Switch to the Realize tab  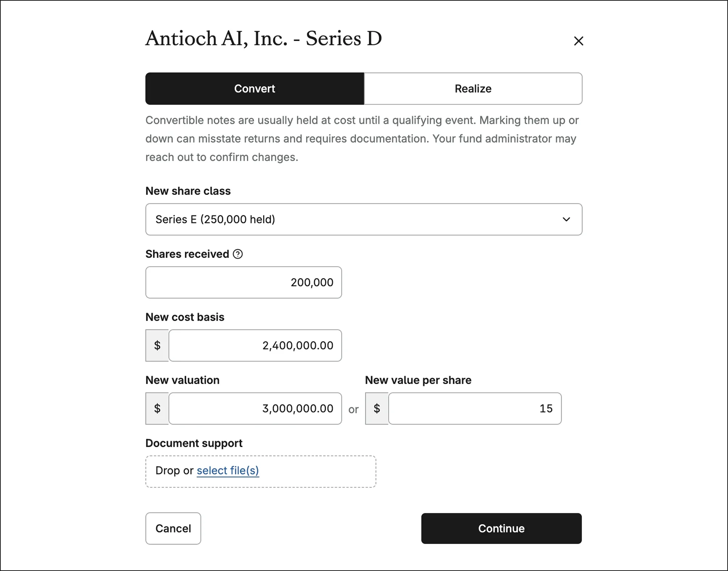(473, 89)
